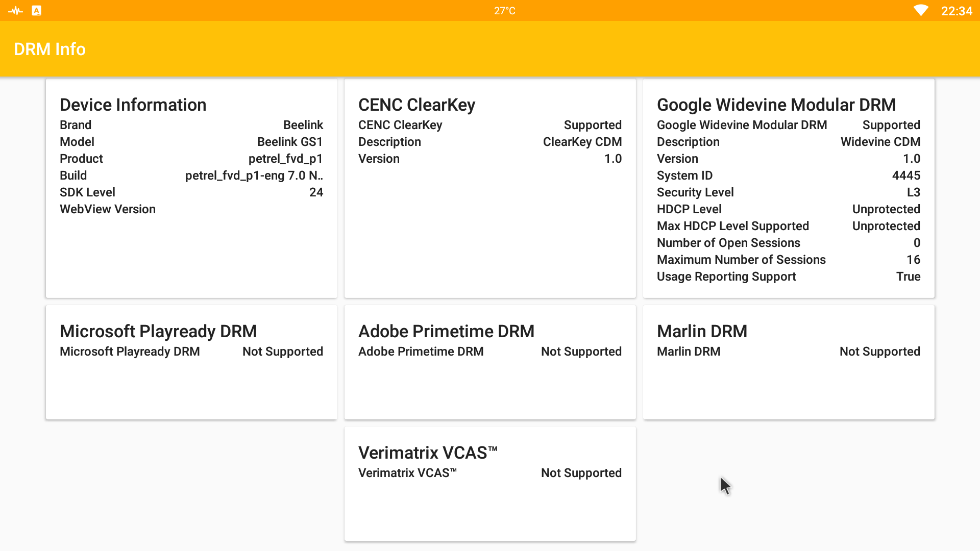Viewport: 980px width, 551px height.
Task: Select Microsoft Playready DRM card heading
Action: click(158, 331)
